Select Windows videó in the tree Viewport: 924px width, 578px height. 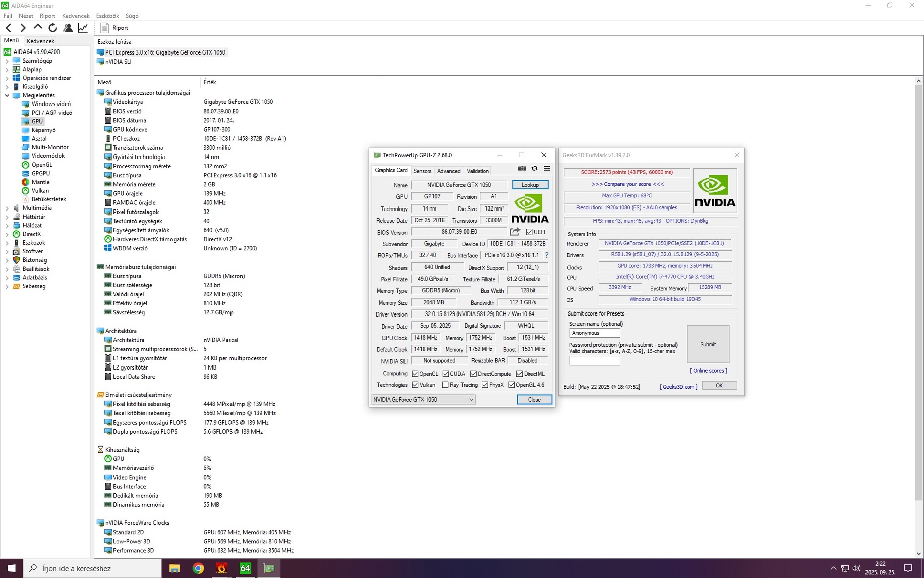tap(51, 104)
